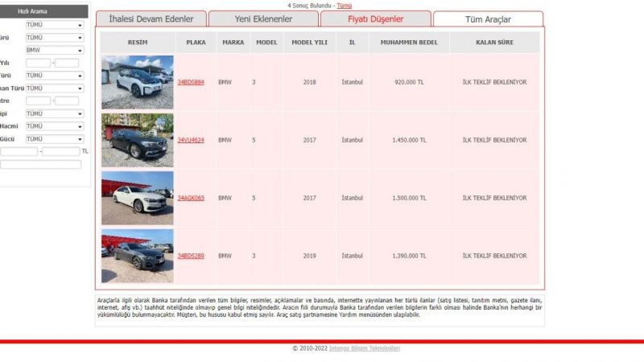Focus the maximum price field next to TL
The height and width of the screenshot is (362, 644).
[x=61, y=151]
